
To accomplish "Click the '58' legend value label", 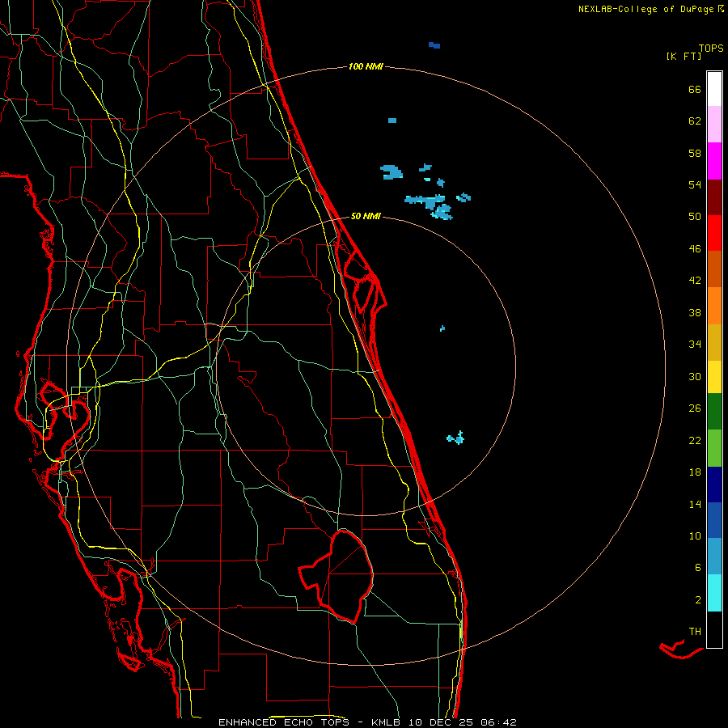I will (x=695, y=153).
